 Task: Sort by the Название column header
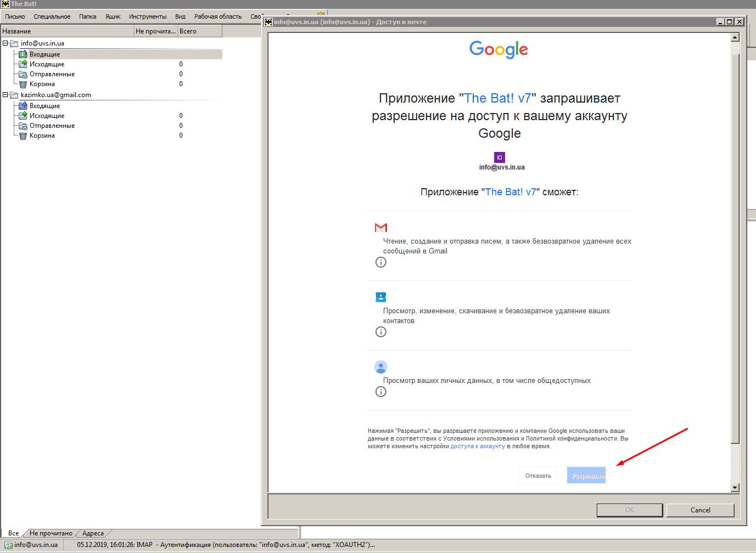(x=67, y=31)
